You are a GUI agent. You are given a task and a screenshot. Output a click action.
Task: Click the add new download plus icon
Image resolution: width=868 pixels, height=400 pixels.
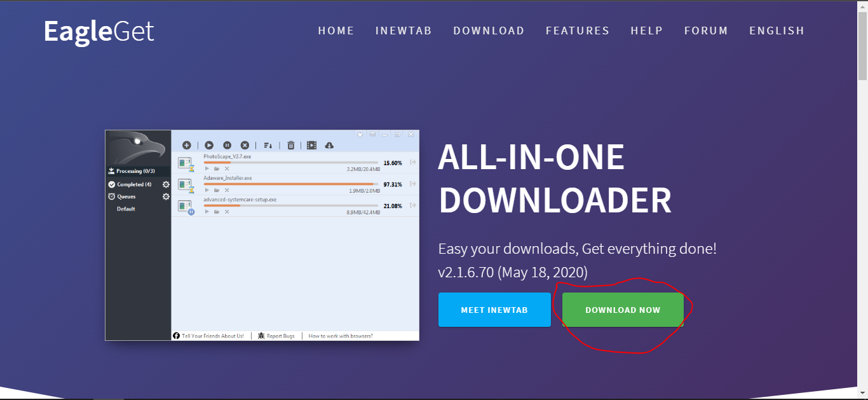point(187,145)
